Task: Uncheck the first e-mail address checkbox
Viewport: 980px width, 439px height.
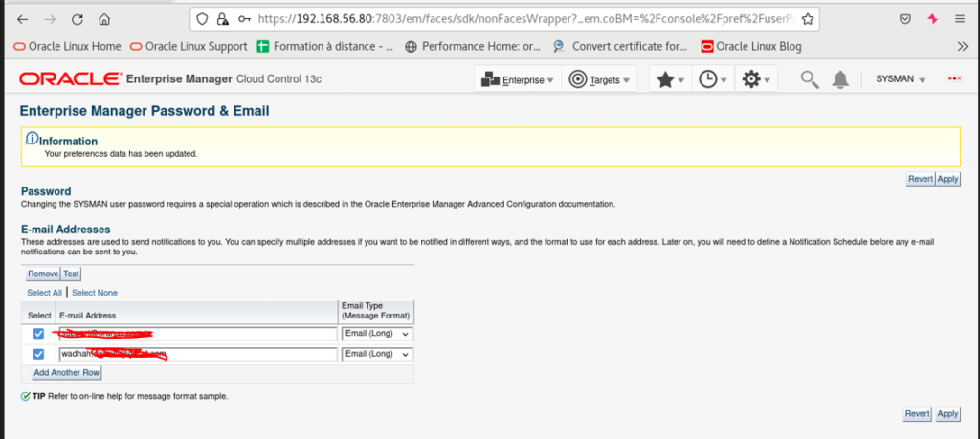Action: click(38, 334)
